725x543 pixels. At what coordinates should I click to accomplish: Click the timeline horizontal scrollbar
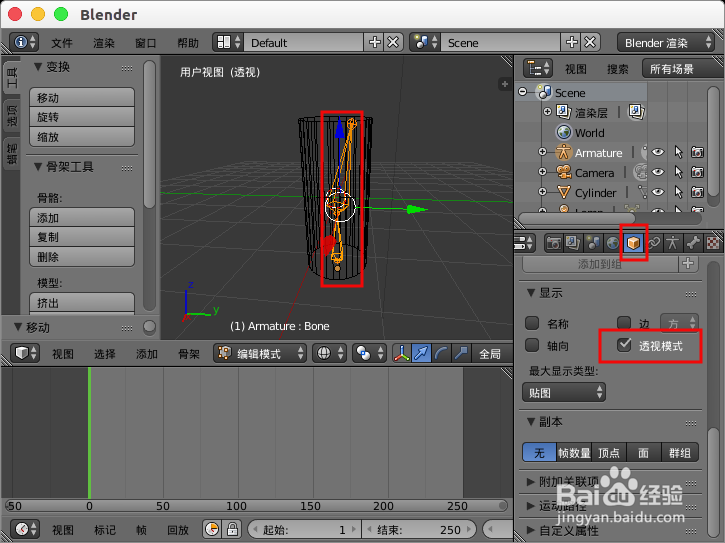click(x=256, y=506)
